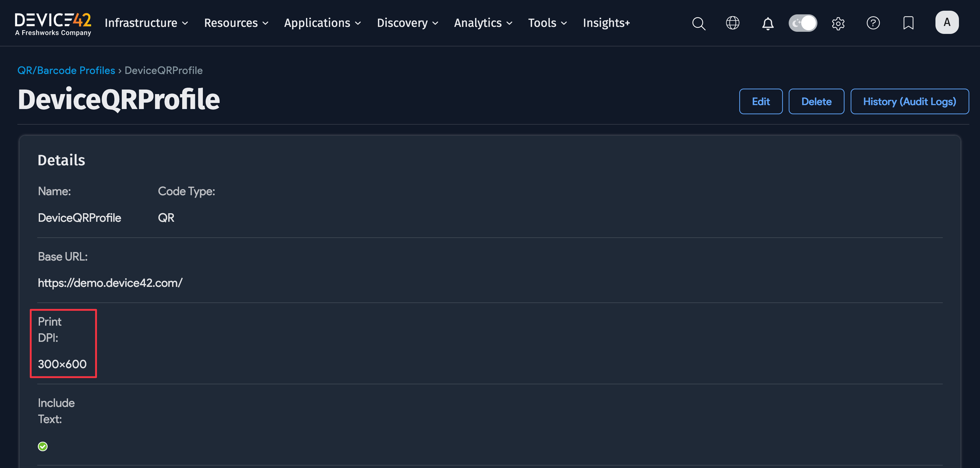980x468 pixels.
Task: Open the Insights+ menu item
Action: 606,23
